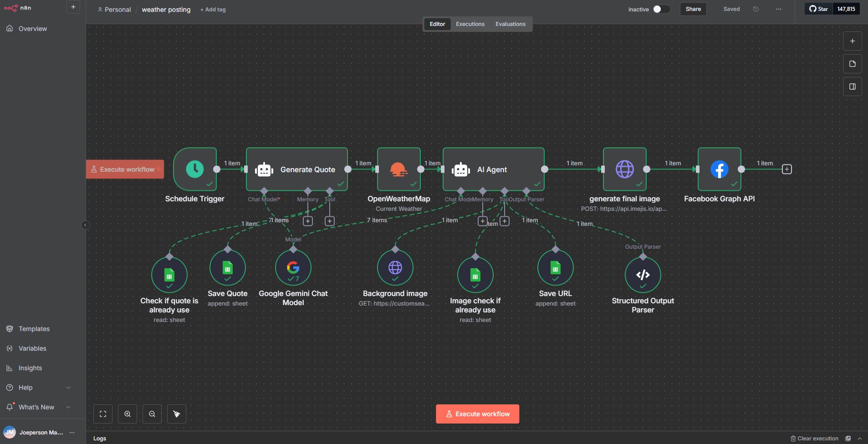
Task: Open the Personal project breadcrumb
Action: pyautogui.click(x=114, y=10)
